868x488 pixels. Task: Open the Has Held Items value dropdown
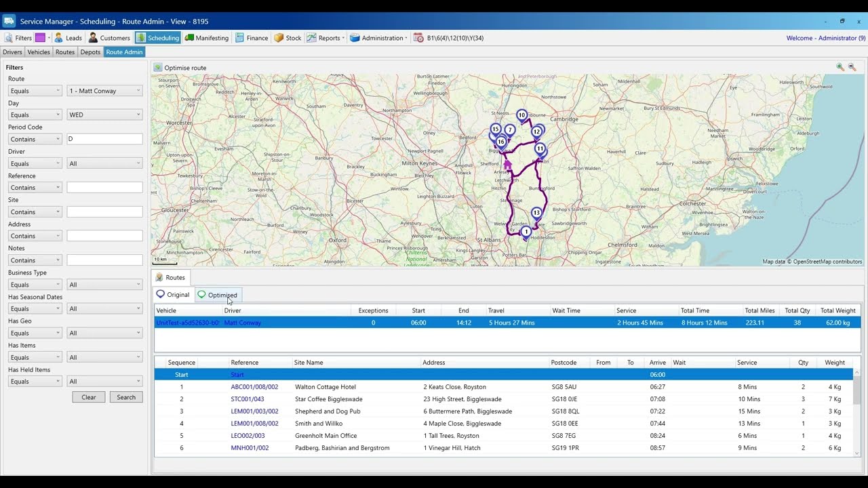(x=104, y=382)
